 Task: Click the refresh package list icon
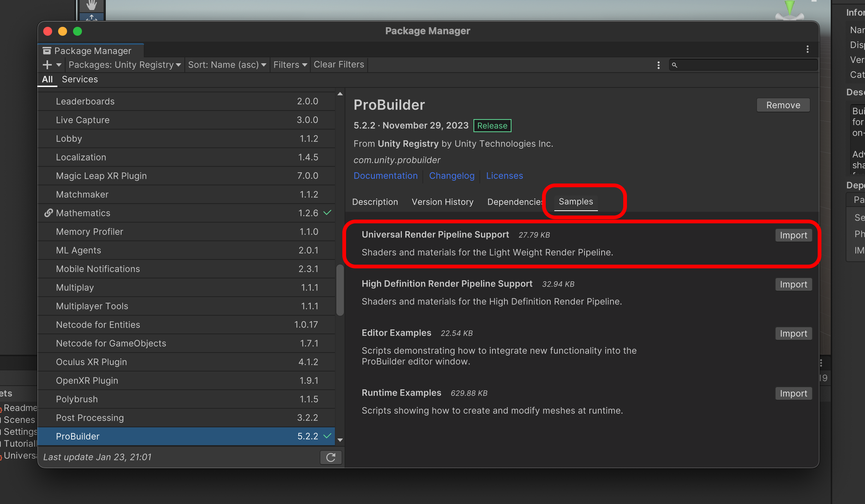coord(331,457)
